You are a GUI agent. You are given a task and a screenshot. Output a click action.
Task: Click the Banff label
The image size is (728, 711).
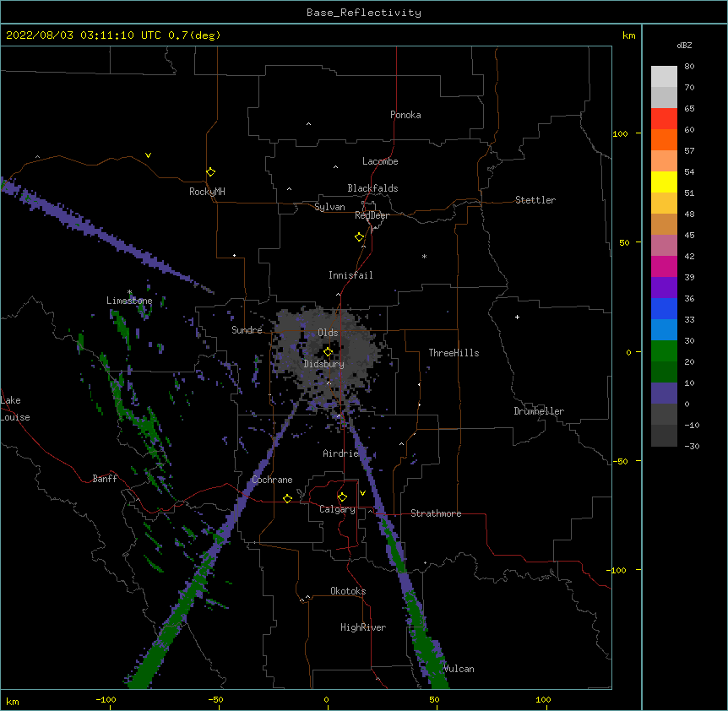[x=105, y=479]
